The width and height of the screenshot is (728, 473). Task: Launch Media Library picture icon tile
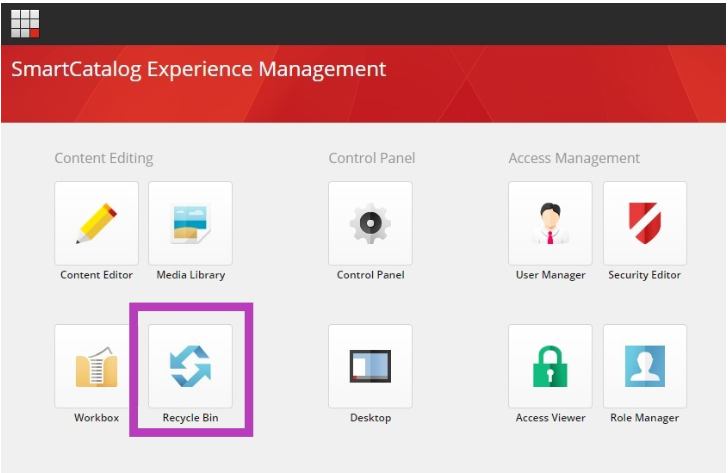click(x=190, y=223)
